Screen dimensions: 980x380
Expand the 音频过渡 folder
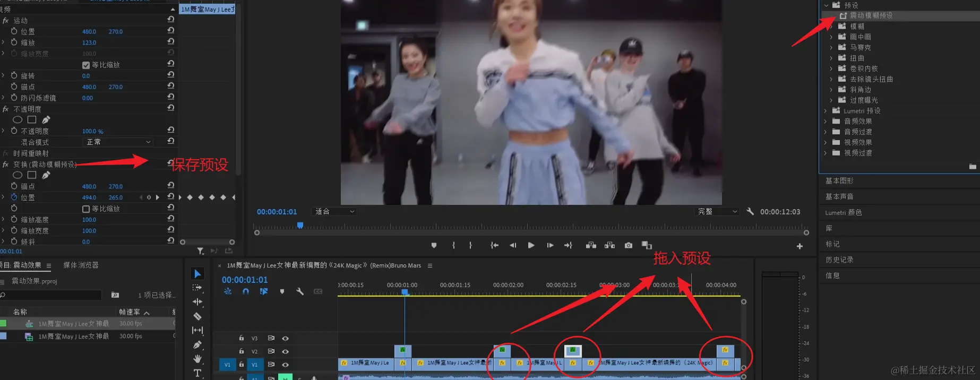(x=826, y=132)
